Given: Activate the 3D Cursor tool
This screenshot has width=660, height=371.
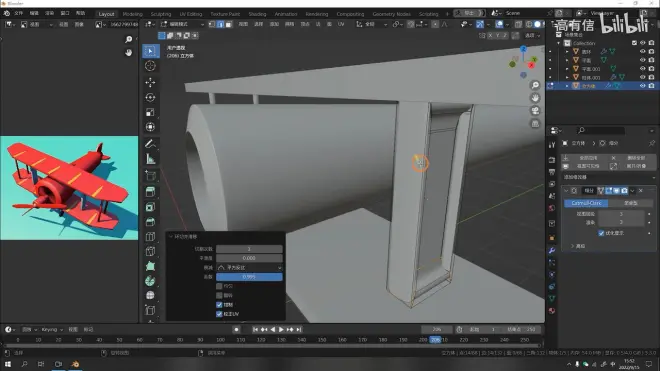Looking at the screenshot, I should (150, 66).
